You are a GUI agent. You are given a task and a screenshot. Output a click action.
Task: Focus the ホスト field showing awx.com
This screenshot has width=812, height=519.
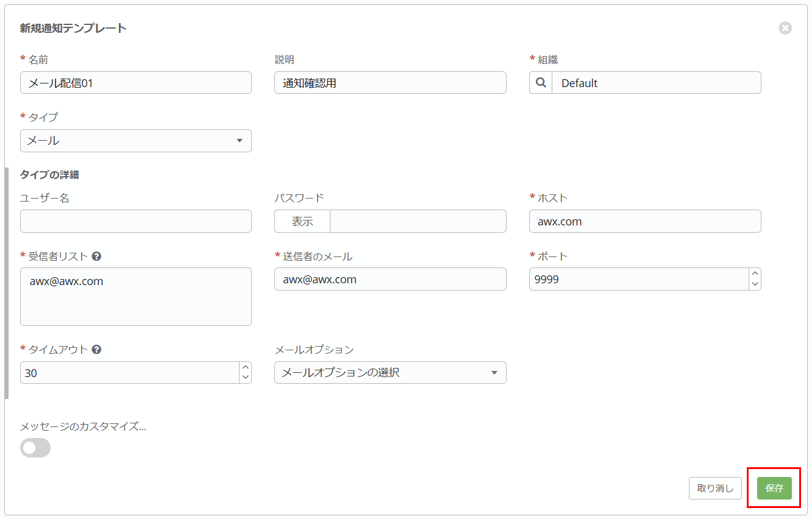pos(645,221)
